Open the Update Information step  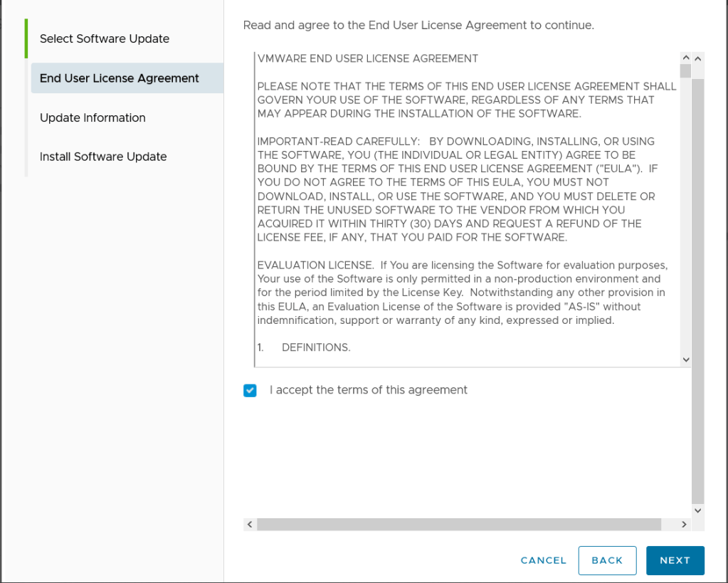pyautogui.click(x=93, y=117)
